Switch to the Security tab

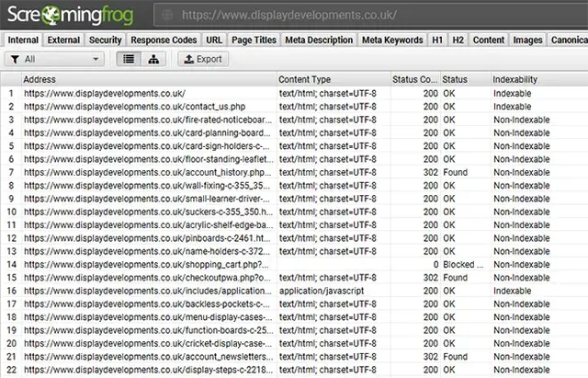(x=106, y=40)
